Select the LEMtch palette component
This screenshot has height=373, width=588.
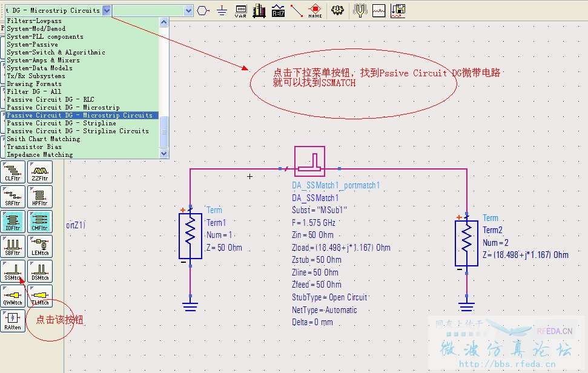pos(40,246)
